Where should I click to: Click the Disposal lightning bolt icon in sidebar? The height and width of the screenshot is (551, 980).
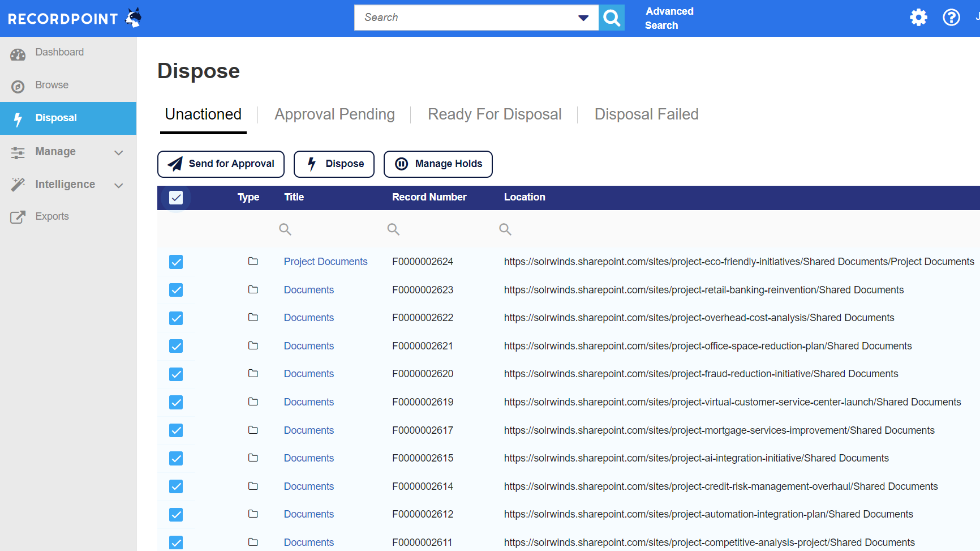(x=18, y=119)
